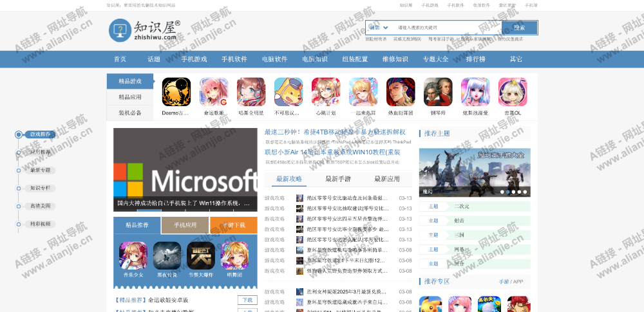Click the 搜索 search button
Image resolution: width=644 pixels, height=312 pixels.
tap(519, 28)
